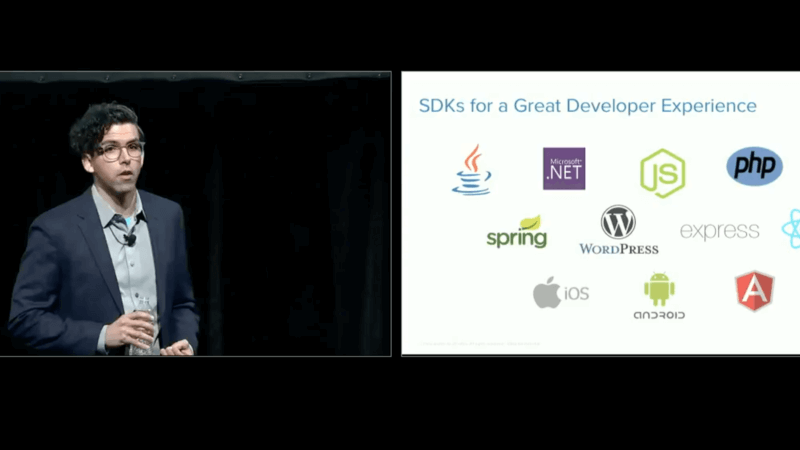Click the green Node.js hexagon logo
This screenshot has height=450, width=800.
[x=662, y=173]
